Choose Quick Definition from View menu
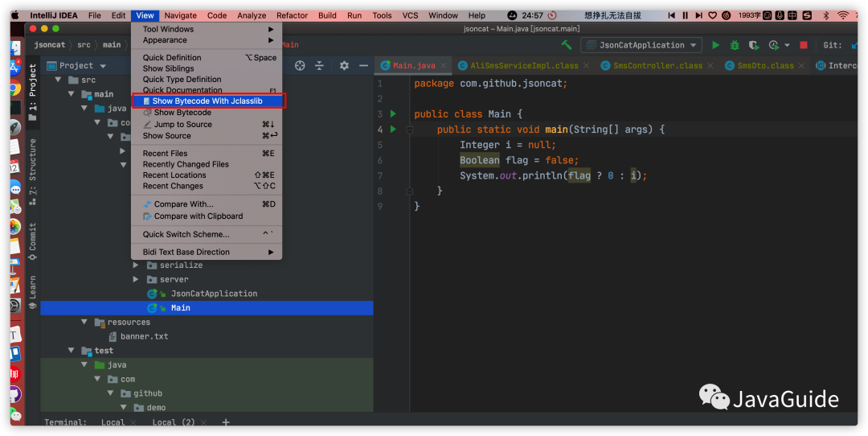Screen dimensions: 868x436 [207, 58]
